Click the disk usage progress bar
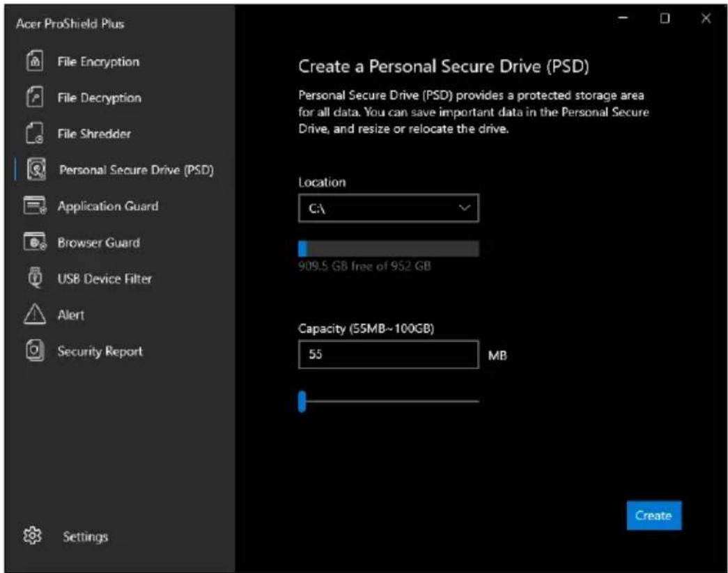This screenshot has height=573, width=728. [388, 249]
